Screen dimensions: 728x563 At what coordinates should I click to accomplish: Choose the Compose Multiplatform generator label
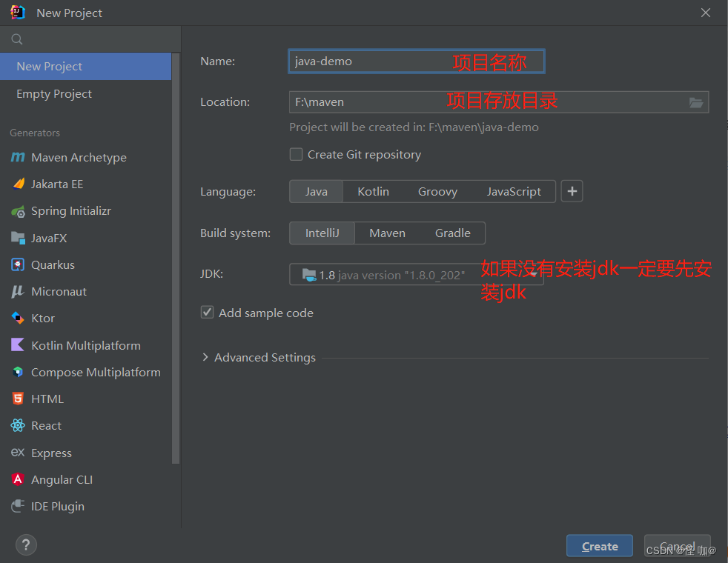96,373
